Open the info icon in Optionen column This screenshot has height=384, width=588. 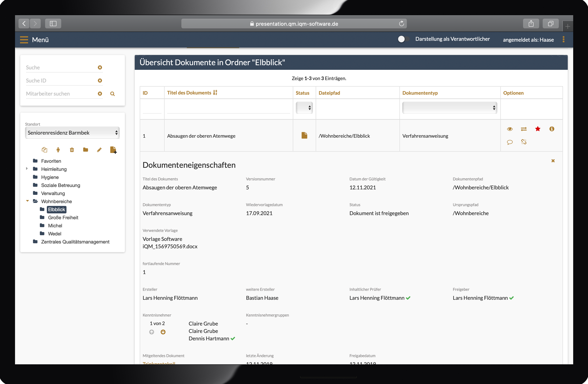point(552,129)
